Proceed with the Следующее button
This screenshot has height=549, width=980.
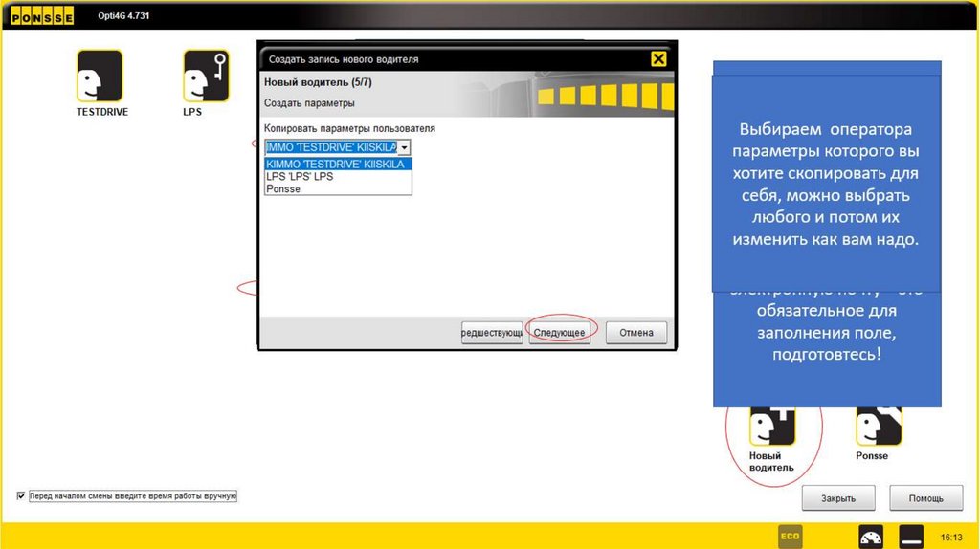tap(559, 332)
